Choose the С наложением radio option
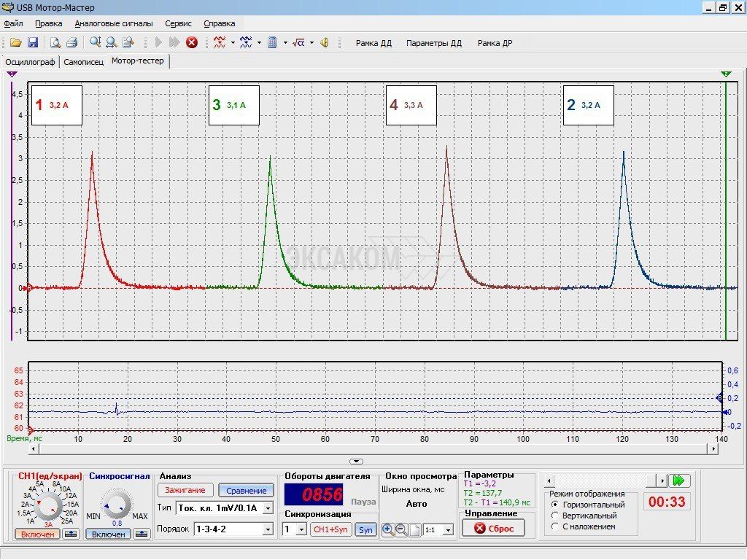This screenshot has width=747, height=560. (x=556, y=526)
